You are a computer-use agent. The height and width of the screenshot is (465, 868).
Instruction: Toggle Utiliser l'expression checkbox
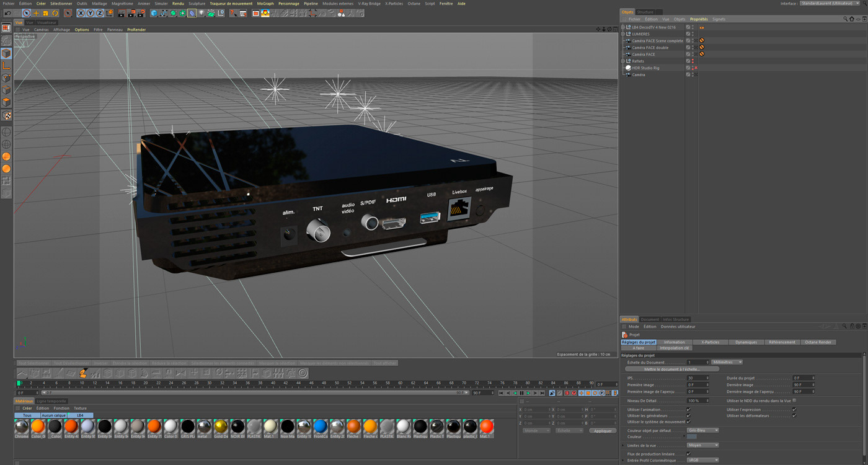coord(794,410)
